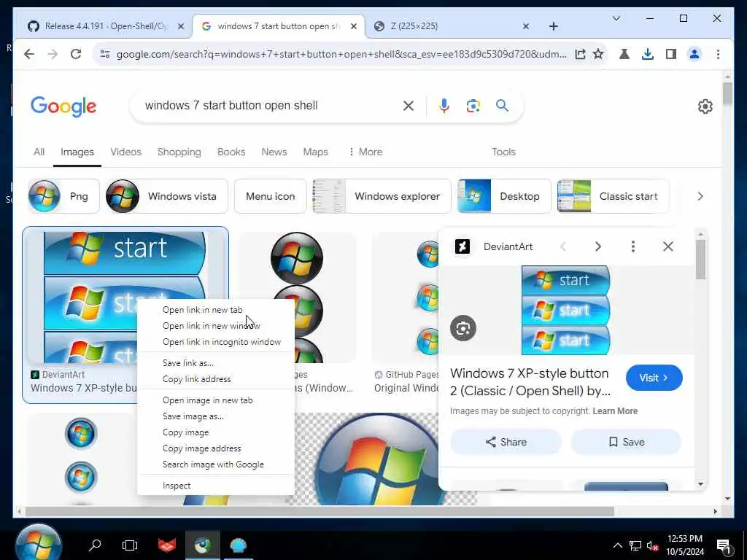Image resolution: width=747 pixels, height=560 pixels.
Task: Show hidden system tray icons
Action: point(617,545)
